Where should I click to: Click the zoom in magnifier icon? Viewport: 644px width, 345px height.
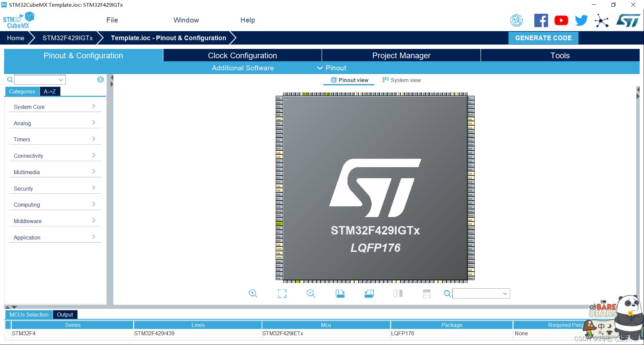click(253, 294)
